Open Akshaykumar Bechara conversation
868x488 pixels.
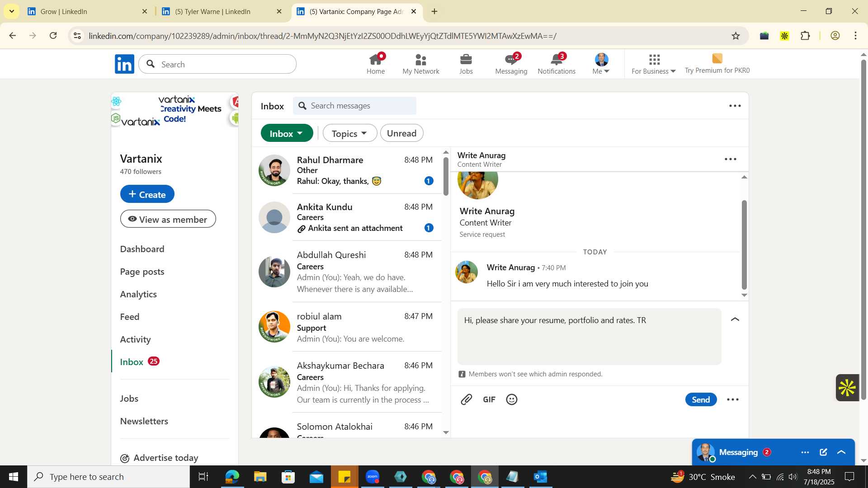coord(347,382)
